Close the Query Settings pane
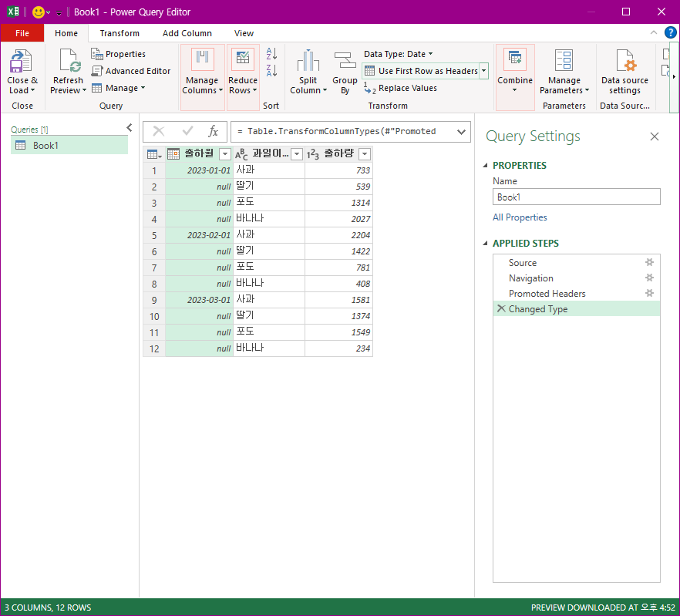Viewport: 680px width, 616px height. (655, 136)
